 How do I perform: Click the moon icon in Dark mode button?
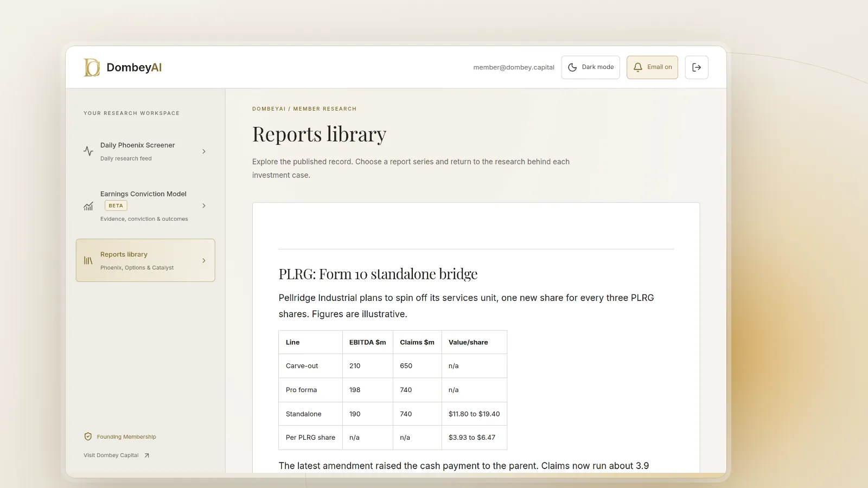(x=572, y=67)
